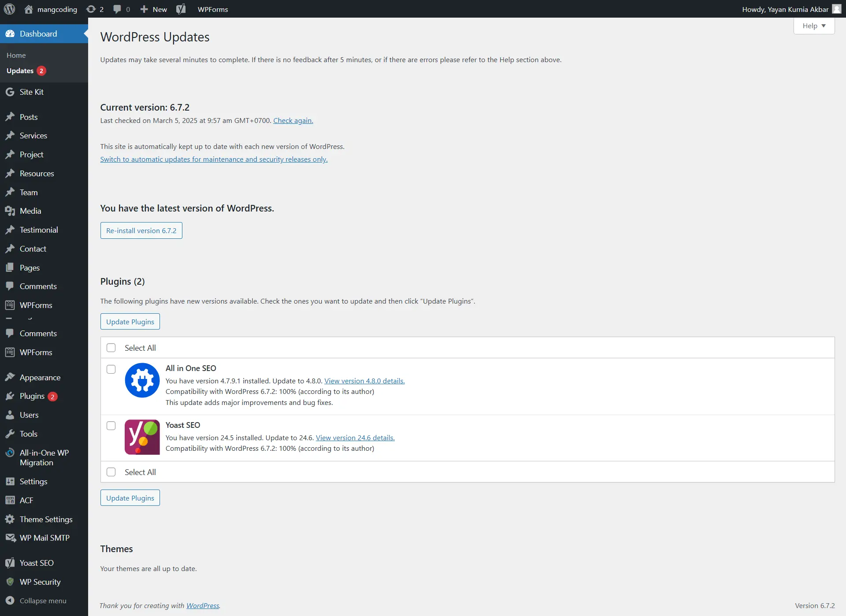Open the Yoast icon in admin bar
Image resolution: width=846 pixels, height=616 pixels.
coord(181,9)
